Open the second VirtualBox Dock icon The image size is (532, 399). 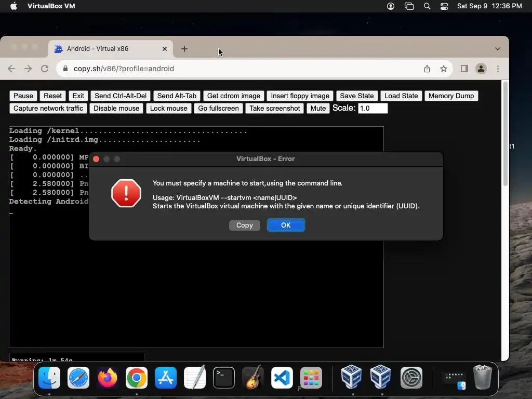(381, 377)
